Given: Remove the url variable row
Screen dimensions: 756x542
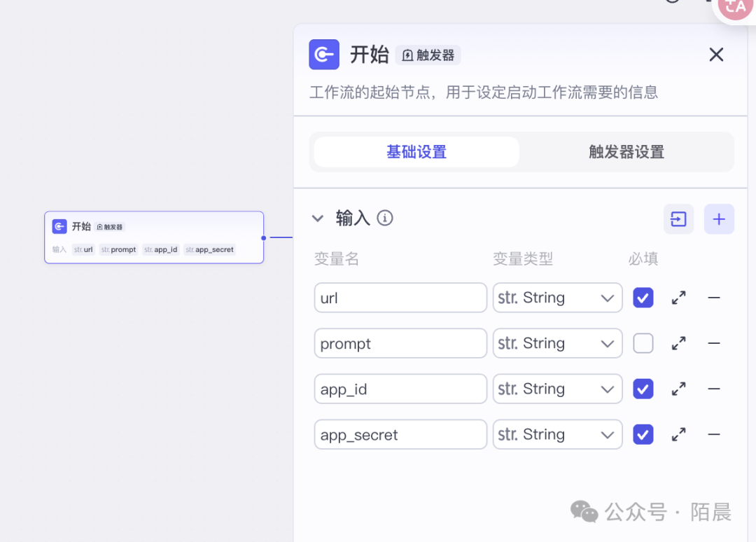Looking at the screenshot, I should 714,298.
